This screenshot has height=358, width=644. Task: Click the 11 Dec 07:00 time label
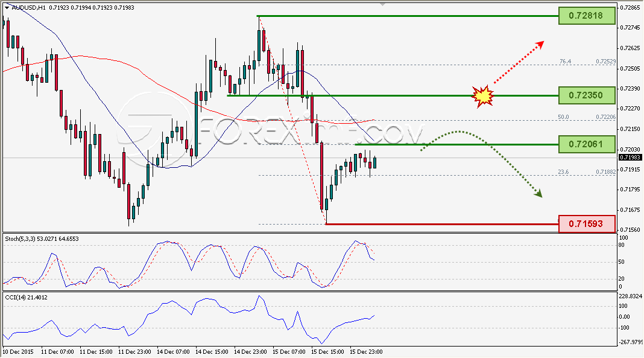57,352
